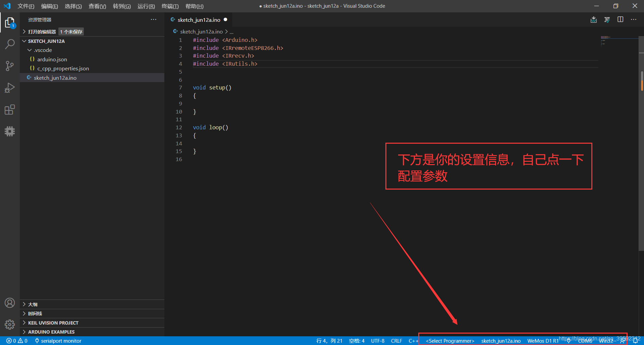Open Split Editor icon at top right

click(620, 19)
